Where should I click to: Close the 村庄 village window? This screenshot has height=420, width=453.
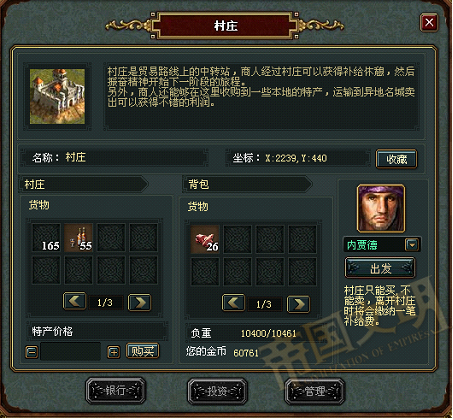(429, 23)
